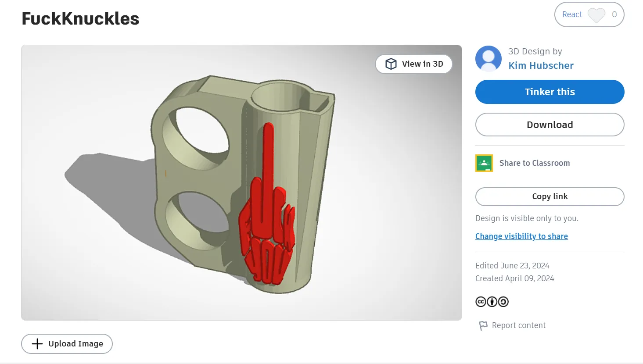Click the design page title

pyautogui.click(x=80, y=19)
